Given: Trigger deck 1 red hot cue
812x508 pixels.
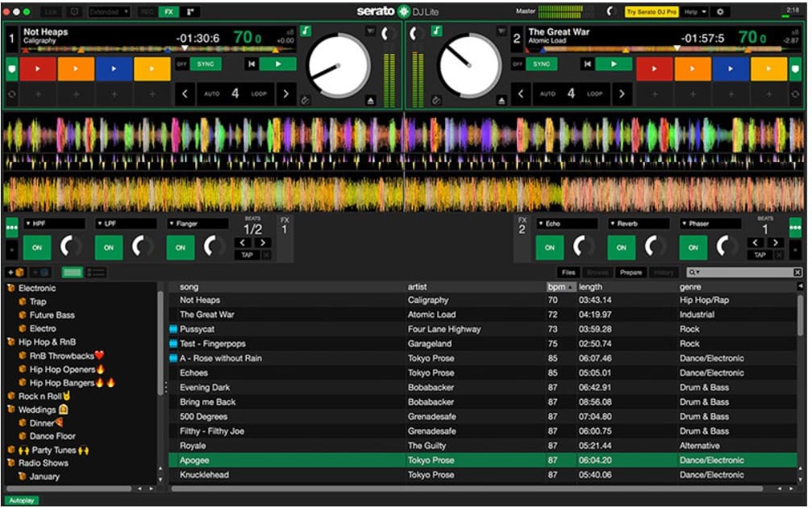Looking at the screenshot, I should tap(38, 69).
